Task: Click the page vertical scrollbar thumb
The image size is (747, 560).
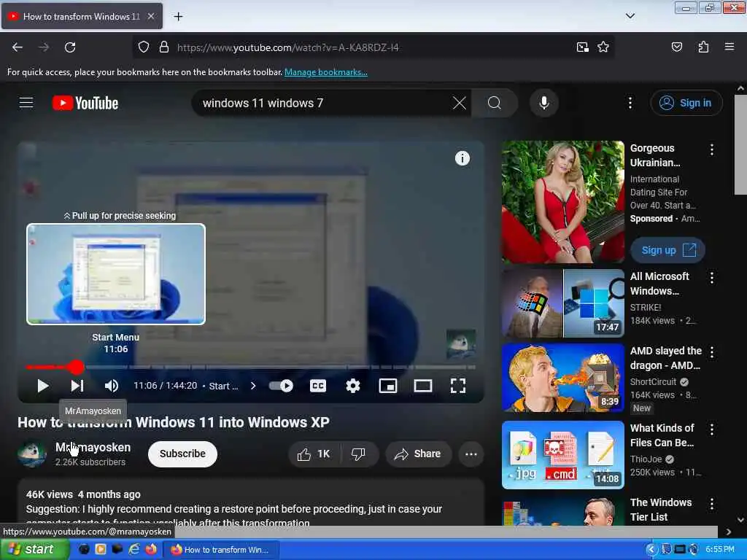Action: (x=740, y=145)
